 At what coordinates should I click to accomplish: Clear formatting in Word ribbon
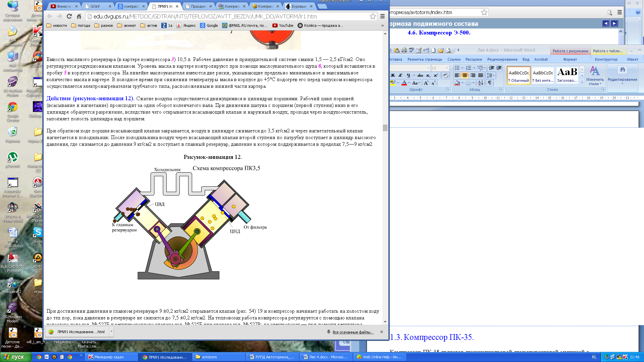click(x=445, y=75)
